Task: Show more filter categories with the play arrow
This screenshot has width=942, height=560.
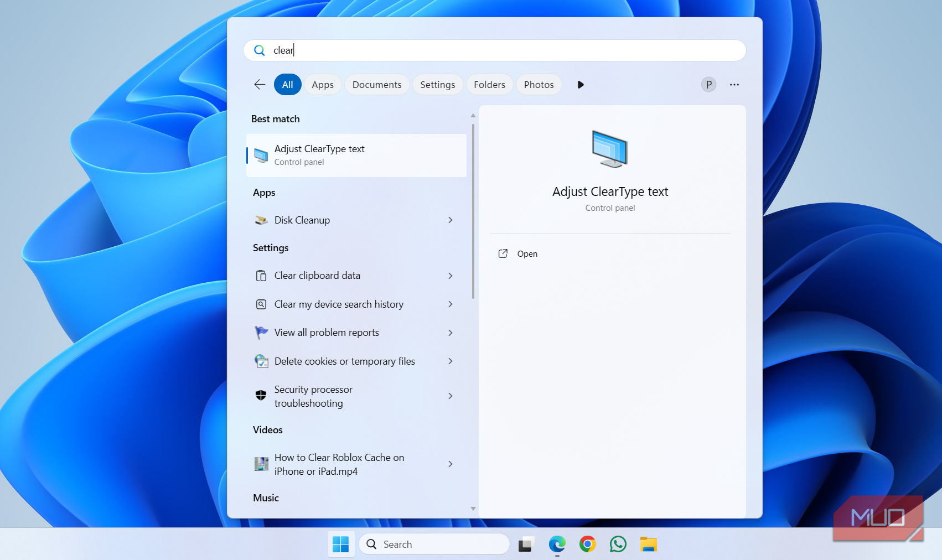Action: [580, 85]
